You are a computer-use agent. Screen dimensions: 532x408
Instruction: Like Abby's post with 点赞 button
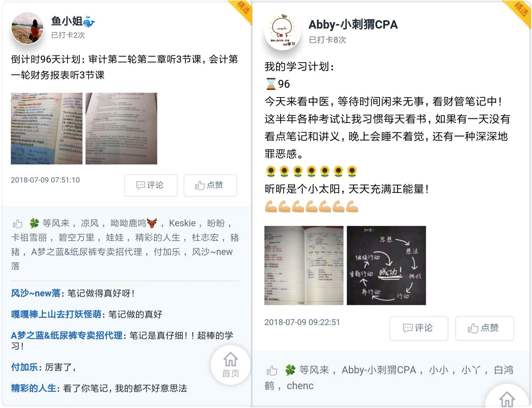(484, 328)
